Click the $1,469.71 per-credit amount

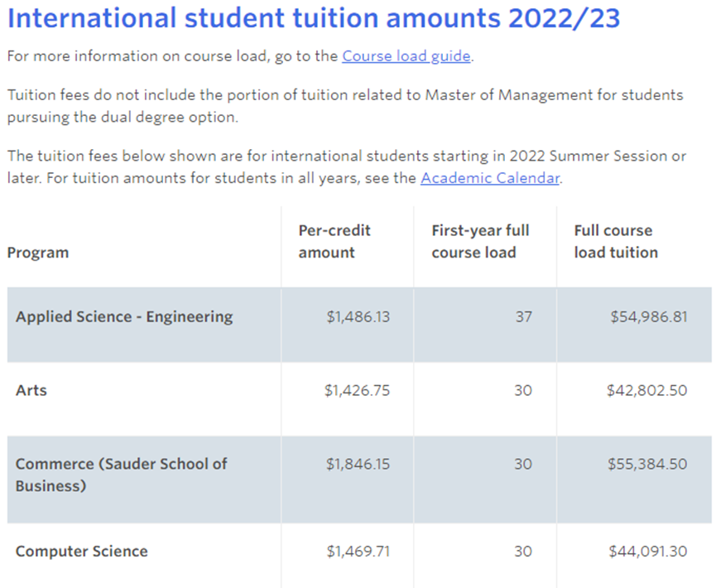358,551
